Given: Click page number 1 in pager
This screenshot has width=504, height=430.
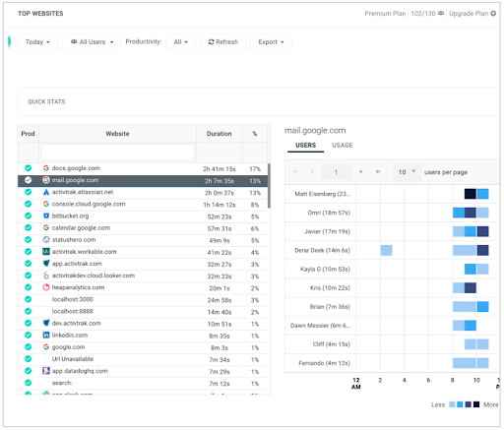Looking at the screenshot, I should click(336, 172).
